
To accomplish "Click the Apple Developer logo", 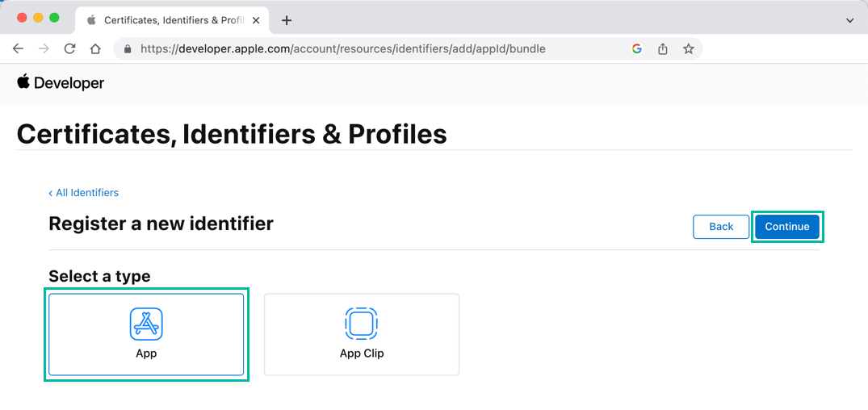I will coord(61,82).
